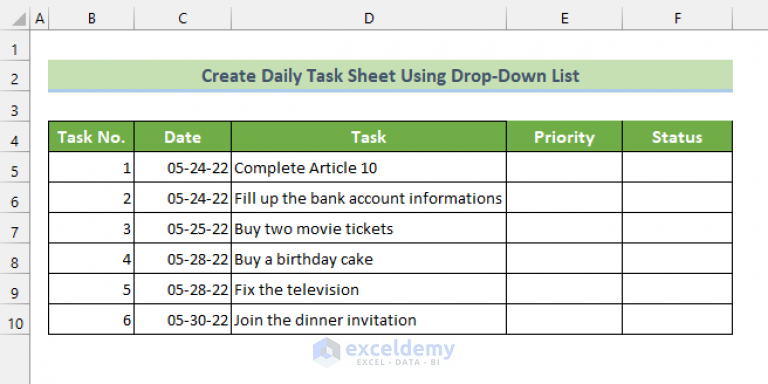
Task: Select the Priority cell for Complete Article 10
Action: [564, 167]
